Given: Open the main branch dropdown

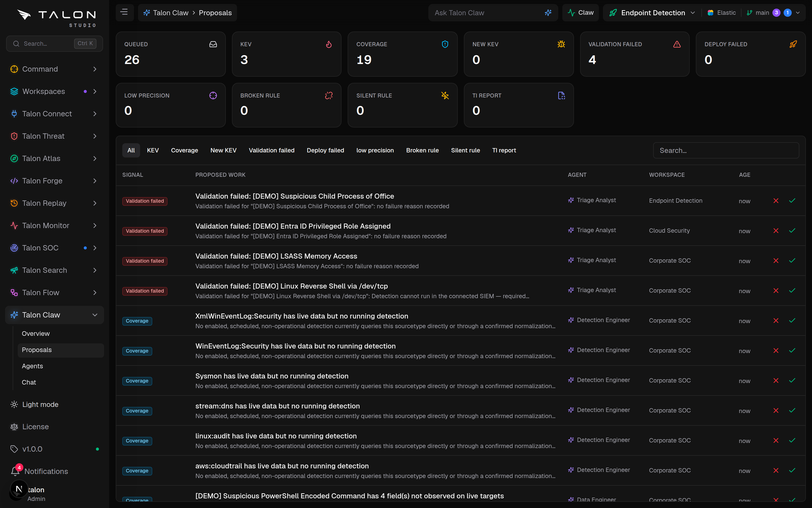Looking at the screenshot, I should coord(773,13).
